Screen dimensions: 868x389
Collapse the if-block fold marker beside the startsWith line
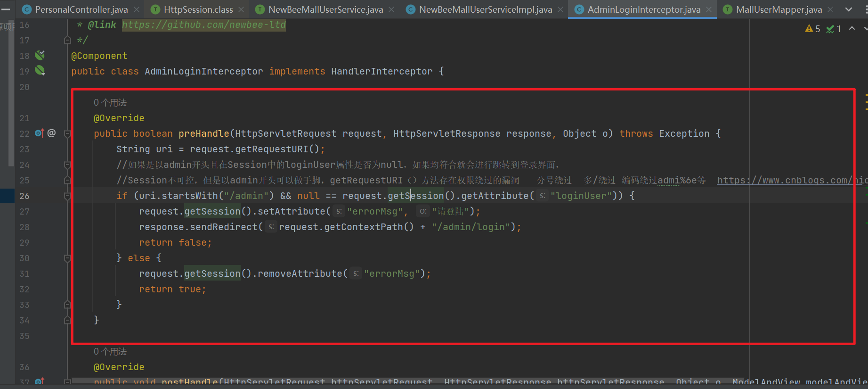pyautogui.click(x=67, y=196)
